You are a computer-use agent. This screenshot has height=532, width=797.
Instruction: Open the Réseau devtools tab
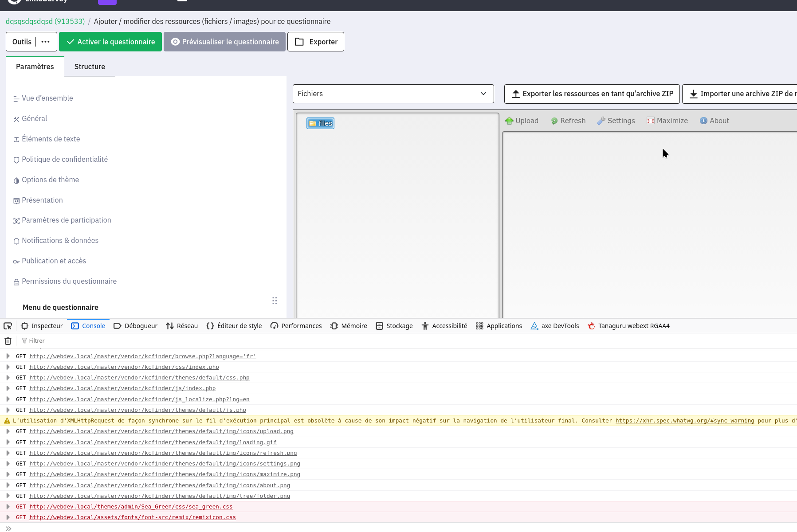182,326
